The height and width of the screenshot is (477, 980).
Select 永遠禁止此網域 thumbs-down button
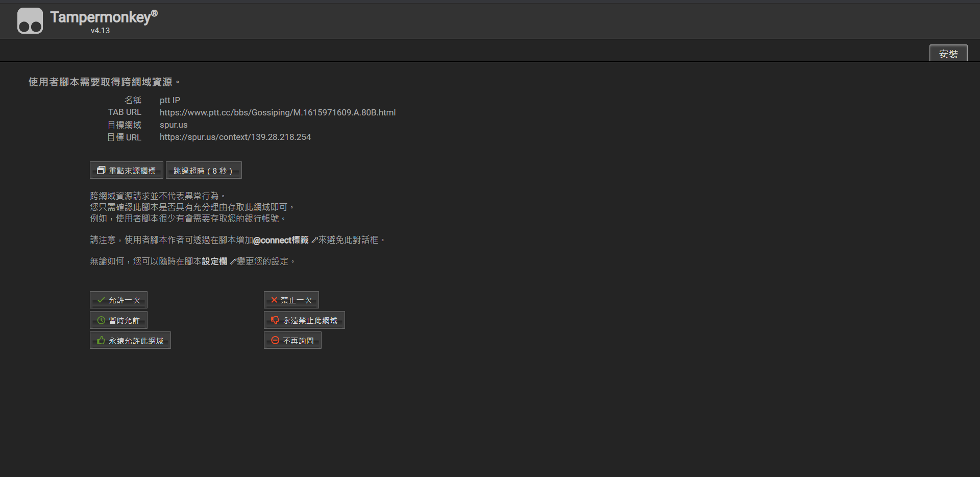[304, 320]
